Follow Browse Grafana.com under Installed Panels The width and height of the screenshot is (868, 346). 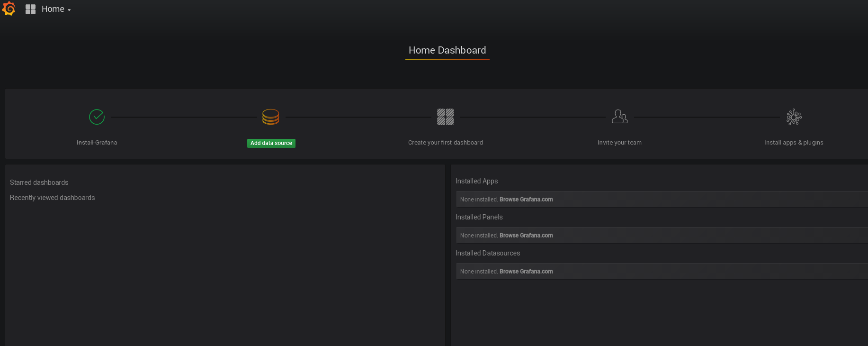tap(526, 236)
